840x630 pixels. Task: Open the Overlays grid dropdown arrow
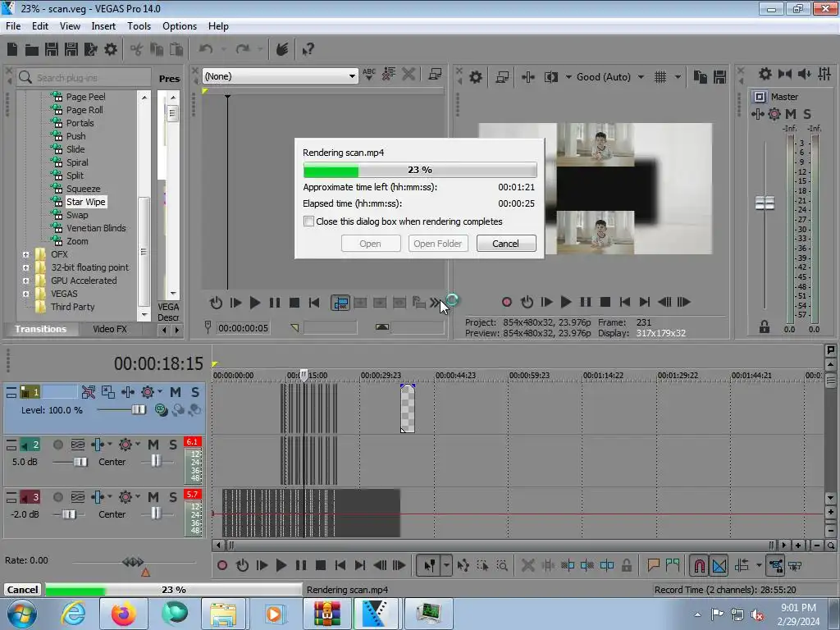click(678, 77)
